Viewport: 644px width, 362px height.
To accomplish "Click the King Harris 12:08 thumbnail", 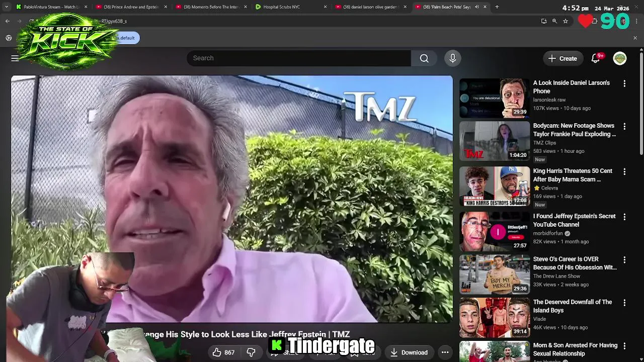I will 495,186.
